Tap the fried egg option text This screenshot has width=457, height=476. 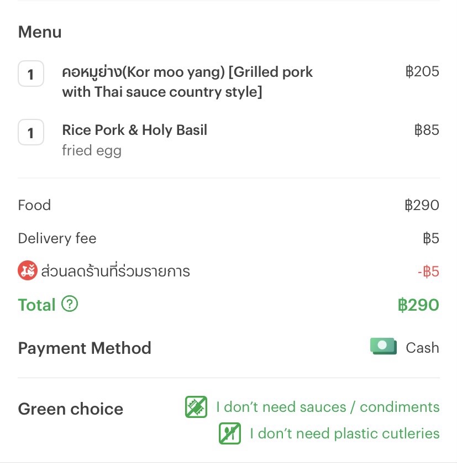pyautogui.click(x=92, y=150)
